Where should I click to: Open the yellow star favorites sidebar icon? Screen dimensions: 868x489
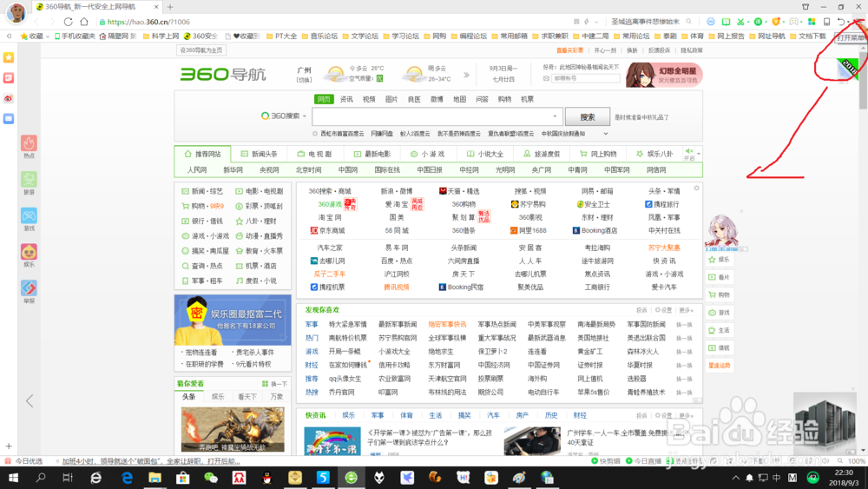click(x=9, y=57)
